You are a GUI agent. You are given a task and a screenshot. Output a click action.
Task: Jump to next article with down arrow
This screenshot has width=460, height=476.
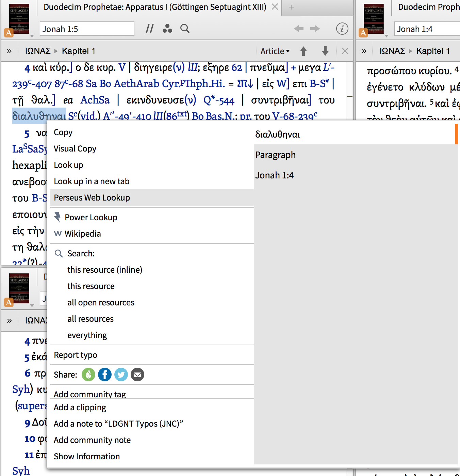pos(325,51)
